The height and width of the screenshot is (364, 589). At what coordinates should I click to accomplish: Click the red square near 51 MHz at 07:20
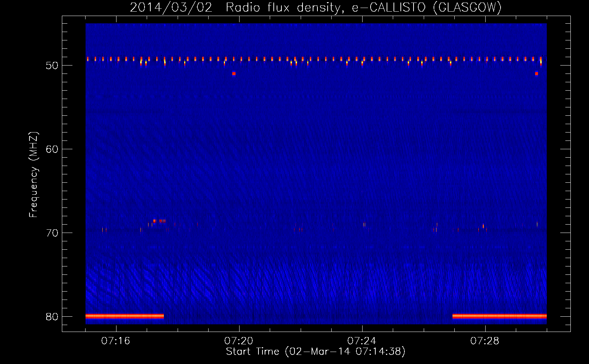click(234, 74)
